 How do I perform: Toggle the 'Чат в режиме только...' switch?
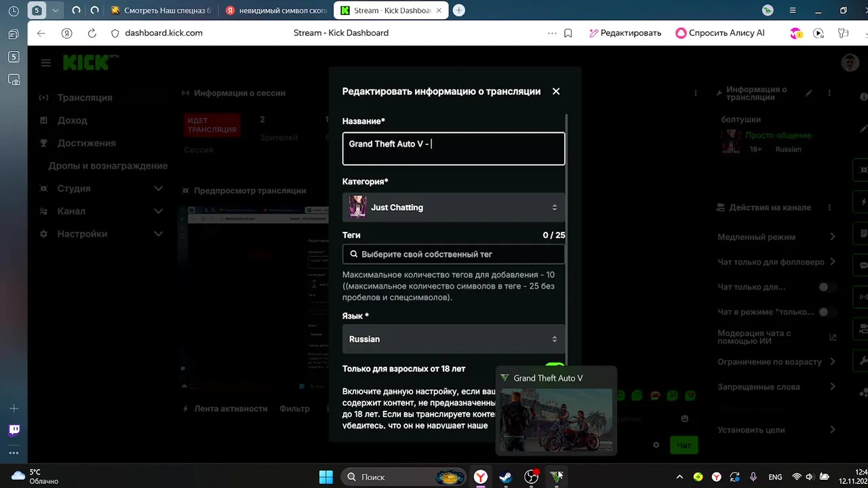(826, 312)
